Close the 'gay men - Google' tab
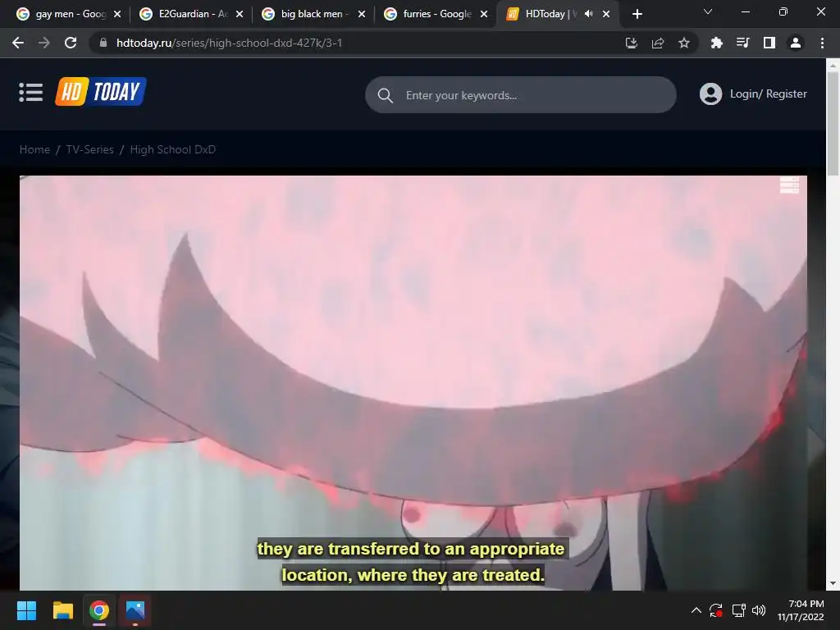The width and height of the screenshot is (840, 630). click(x=117, y=14)
